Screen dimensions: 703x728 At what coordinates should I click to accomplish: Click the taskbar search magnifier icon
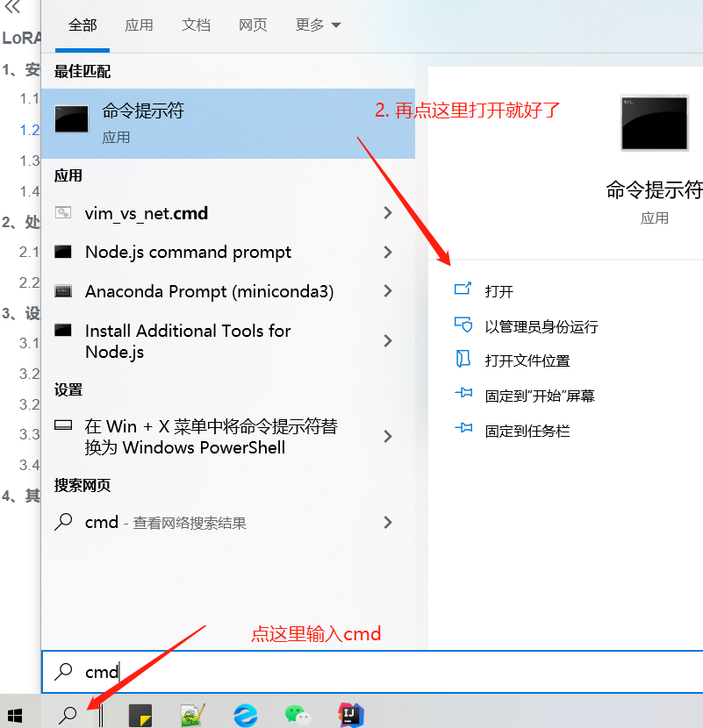pos(68,715)
